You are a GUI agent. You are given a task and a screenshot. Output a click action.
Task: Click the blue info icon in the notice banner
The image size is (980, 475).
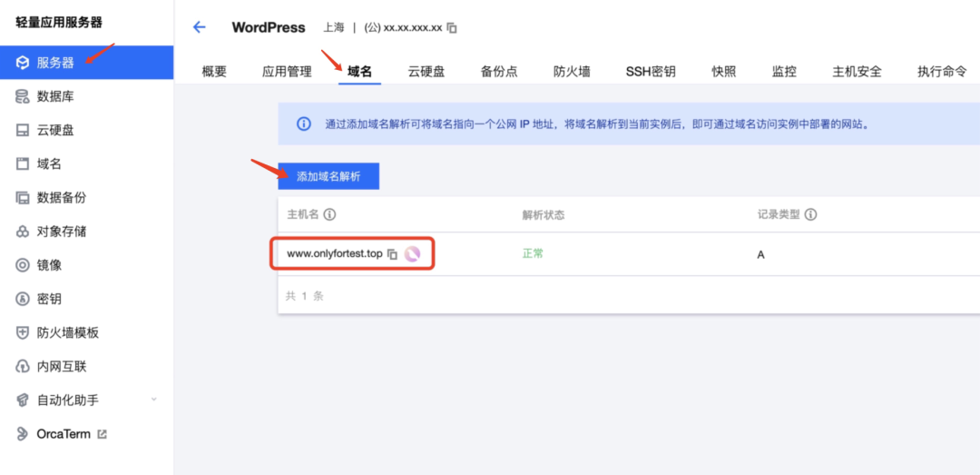pos(303,124)
